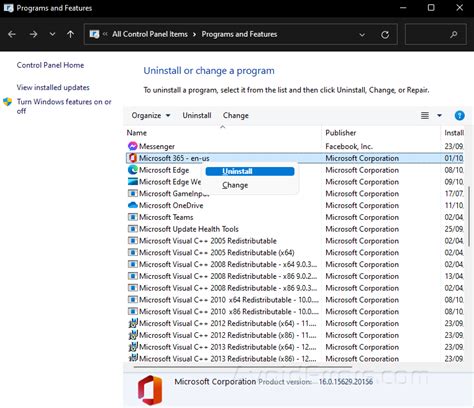This screenshot has width=474, height=408.
Task: Expand the address bar history dropdown
Action: click(362, 34)
